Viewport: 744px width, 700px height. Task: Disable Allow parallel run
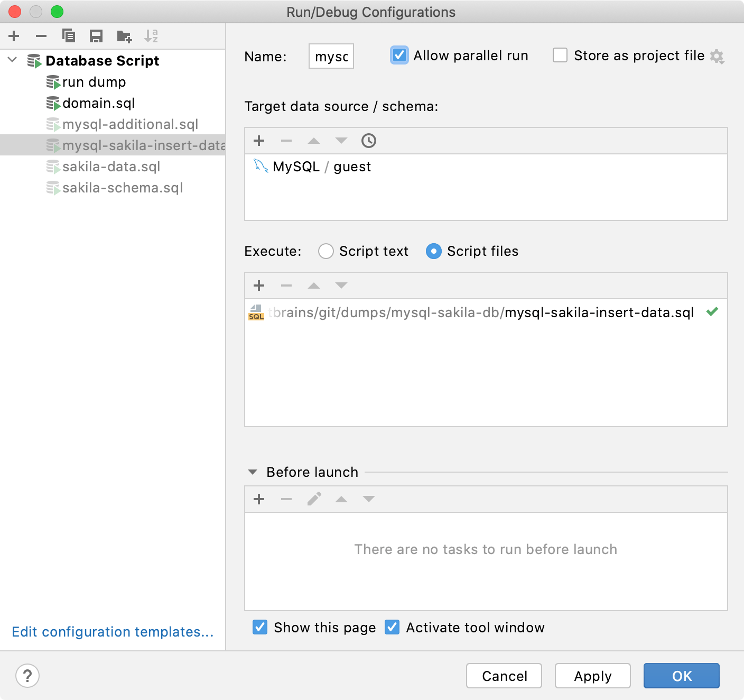coord(399,55)
